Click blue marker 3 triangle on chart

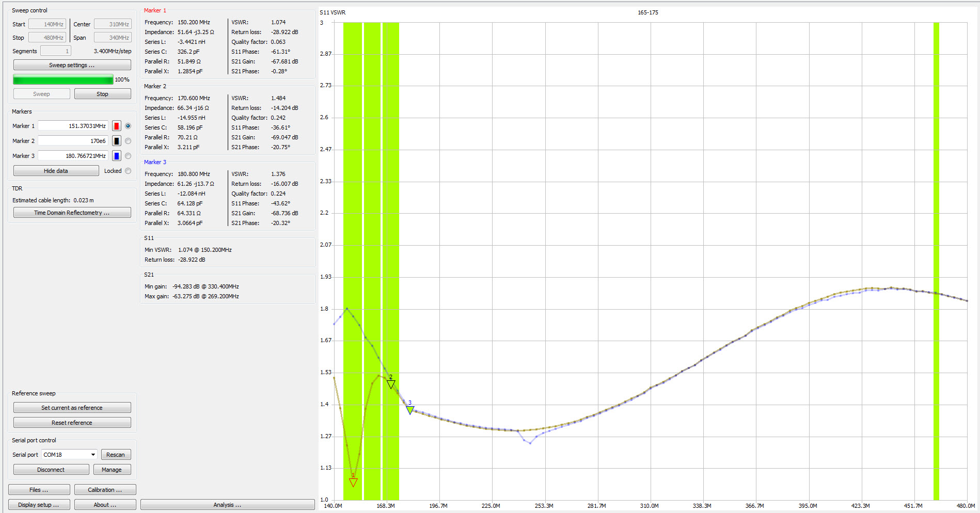point(410,410)
